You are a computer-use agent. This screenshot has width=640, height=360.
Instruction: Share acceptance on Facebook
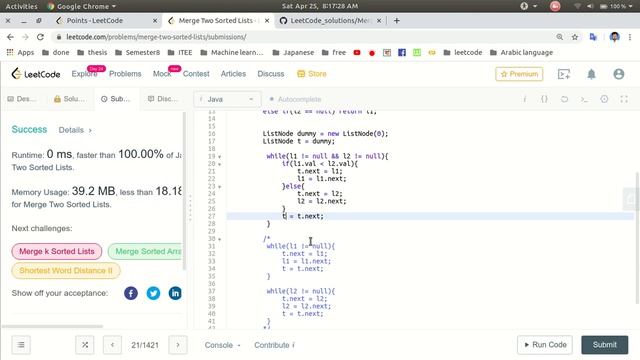(131, 293)
